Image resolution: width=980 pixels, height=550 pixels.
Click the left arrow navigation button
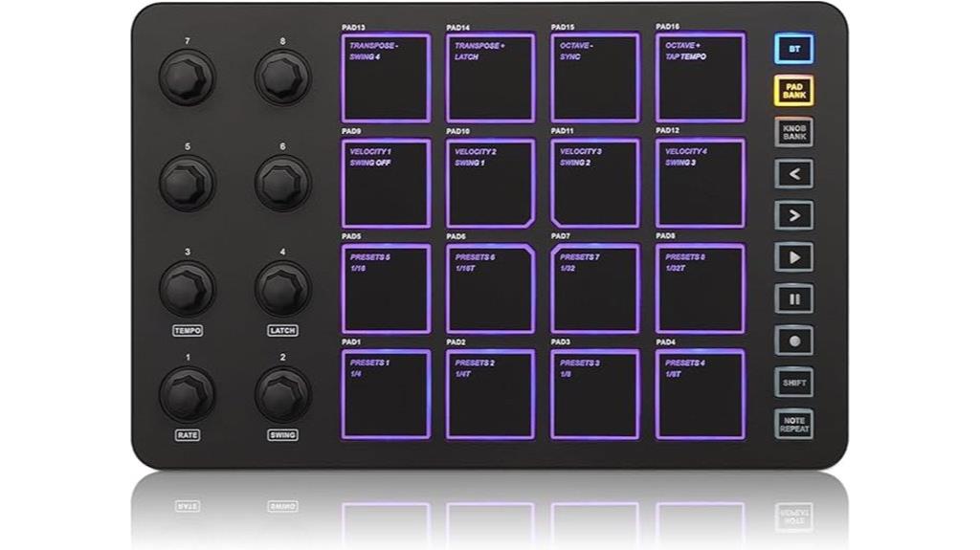793,174
